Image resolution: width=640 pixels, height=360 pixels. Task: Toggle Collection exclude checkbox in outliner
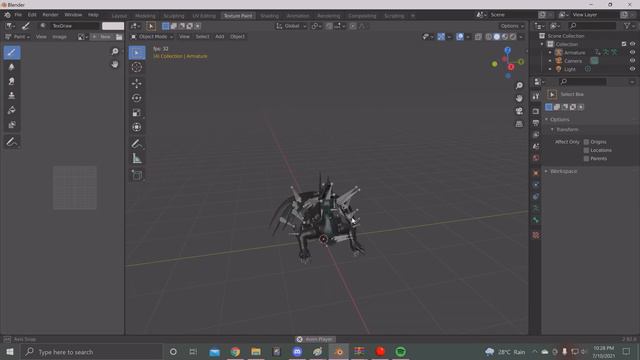(x=624, y=44)
